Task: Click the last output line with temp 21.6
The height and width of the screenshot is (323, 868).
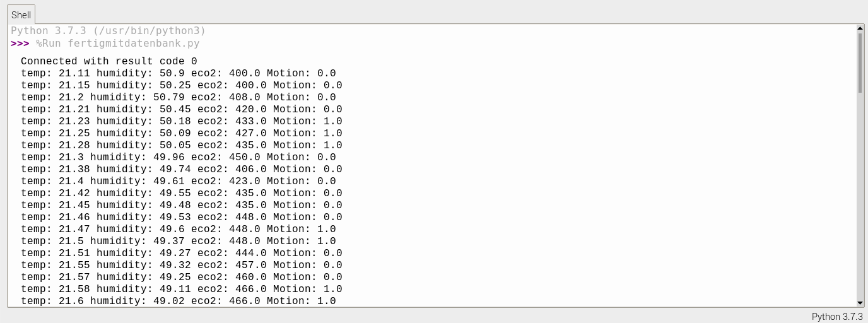Action: 179,301
